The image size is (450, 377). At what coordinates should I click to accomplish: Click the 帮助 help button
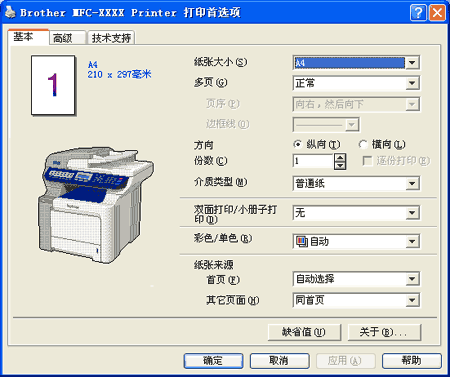(x=412, y=361)
